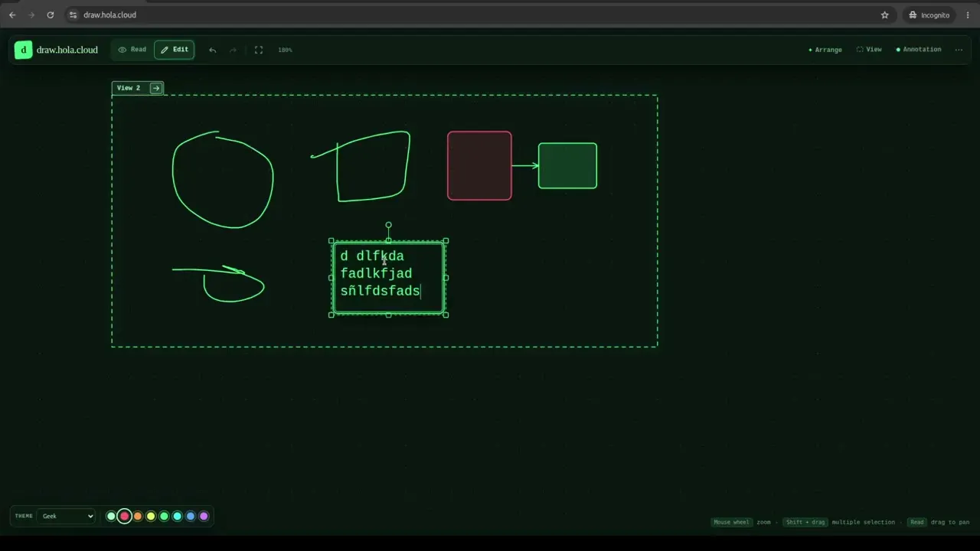Open the Annotation menu
Image resolution: width=980 pixels, height=551 pixels.
(x=919, y=50)
